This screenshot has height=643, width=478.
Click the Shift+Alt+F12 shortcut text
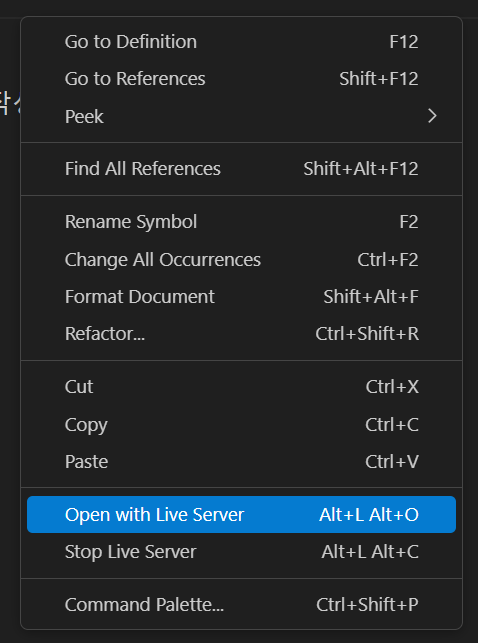pyautogui.click(x=361, y=169)
